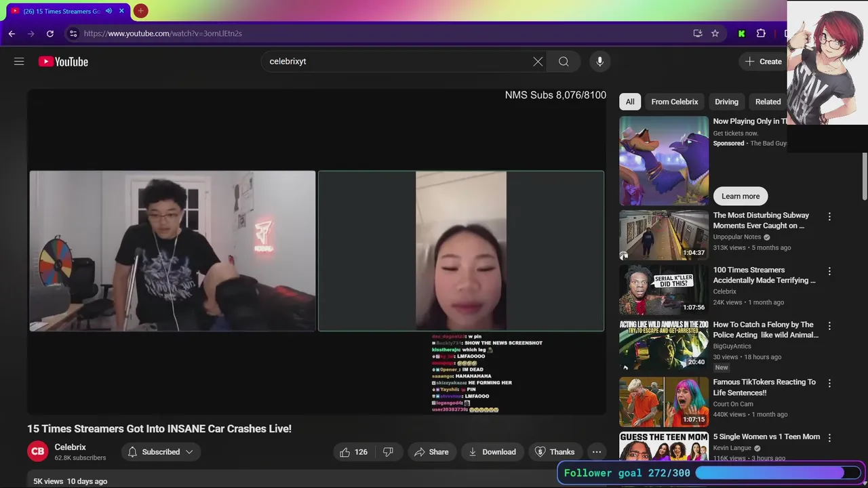Click Learn more on sponsored ad
868x488 pixels.
click(741, 196)
